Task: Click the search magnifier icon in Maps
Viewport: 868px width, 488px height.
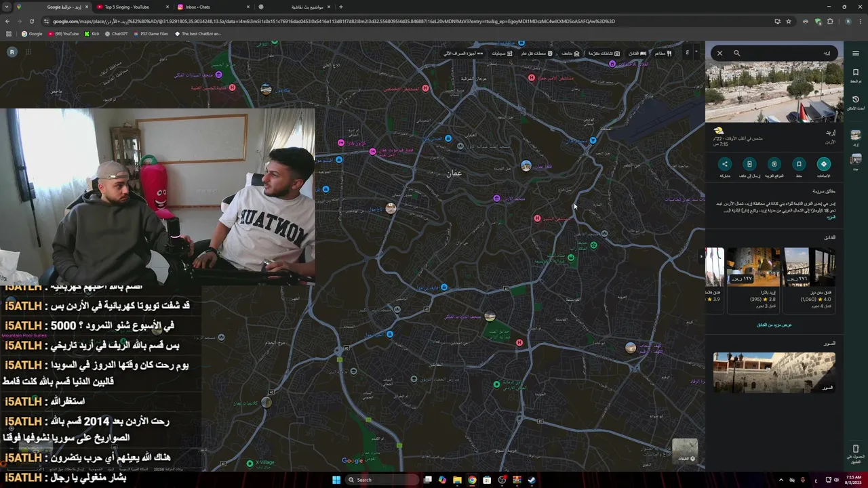Action: pos(736,53)
